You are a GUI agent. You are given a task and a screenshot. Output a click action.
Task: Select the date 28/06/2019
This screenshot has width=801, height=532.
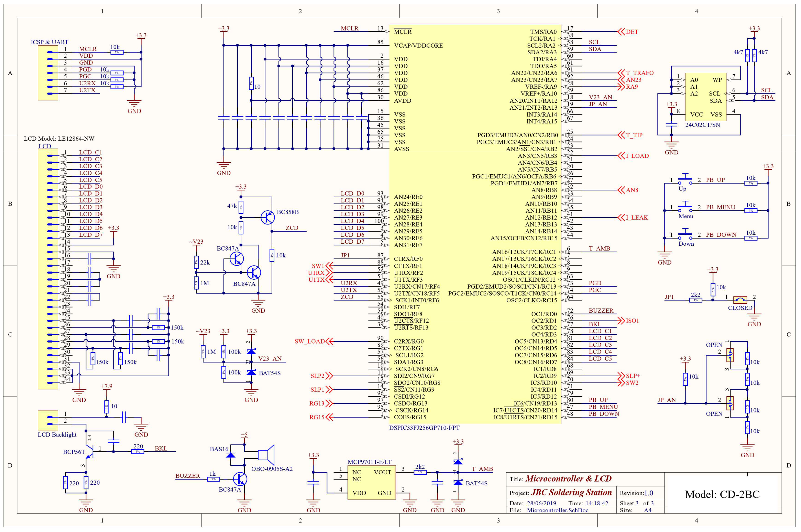coord(541,503)
